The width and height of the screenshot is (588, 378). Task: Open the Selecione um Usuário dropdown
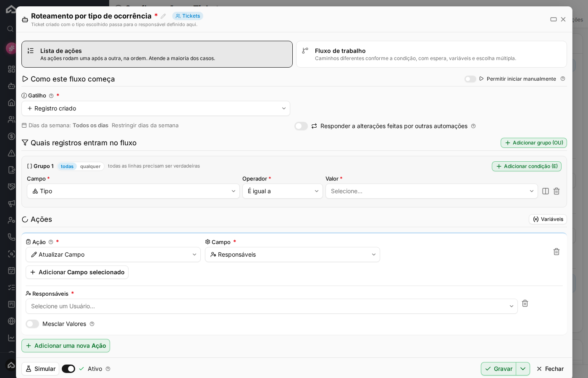point(272,306)
